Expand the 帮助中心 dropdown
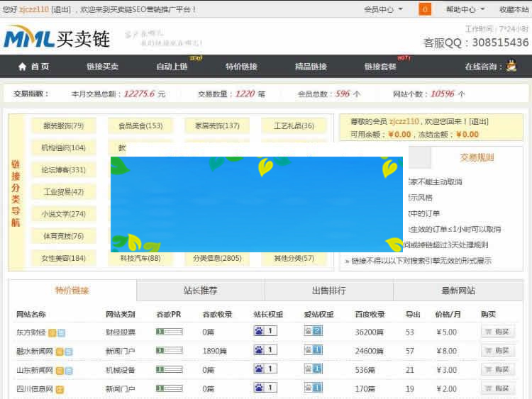532x399 pixels. click(x=465, y=9)
